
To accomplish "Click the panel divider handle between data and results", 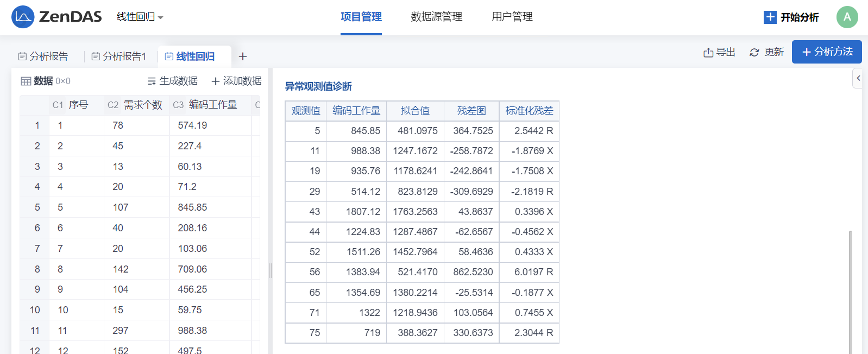I will tap(270, 270).
